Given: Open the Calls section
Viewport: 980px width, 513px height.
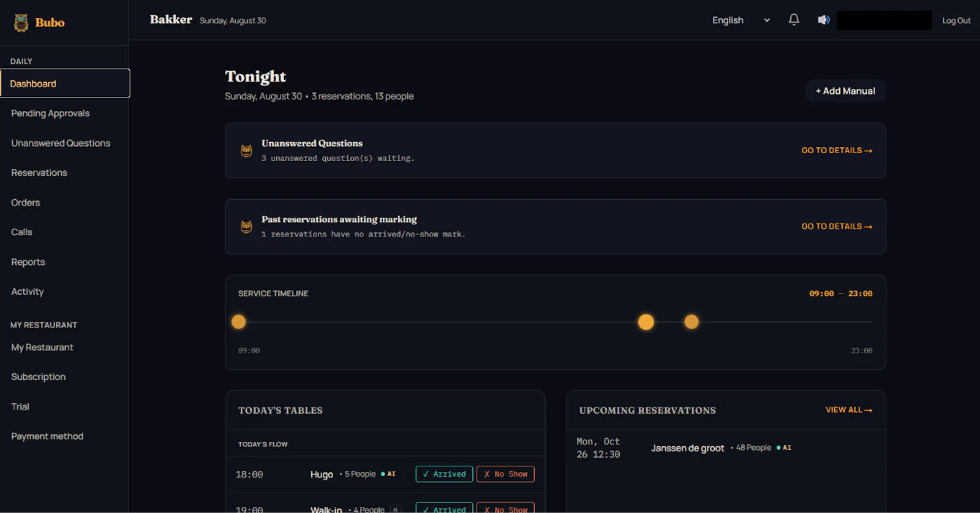Looking at the screenshot, I should tap(21, 232).
